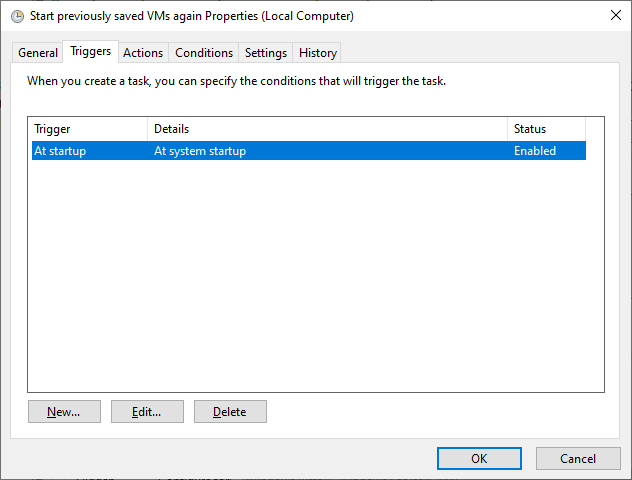This screenshot has width=632, height=480.
Task: Confirm changes with OK button
Action: tap(479, 458)
